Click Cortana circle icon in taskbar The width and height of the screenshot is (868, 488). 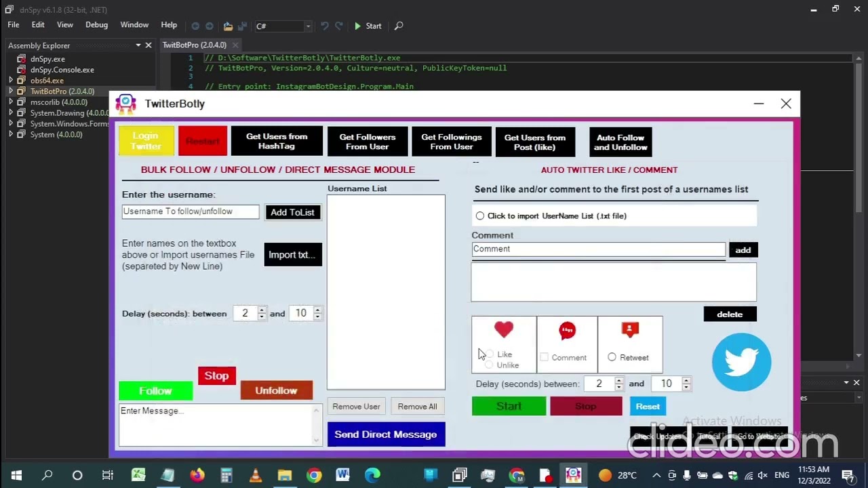coord(77,475)
